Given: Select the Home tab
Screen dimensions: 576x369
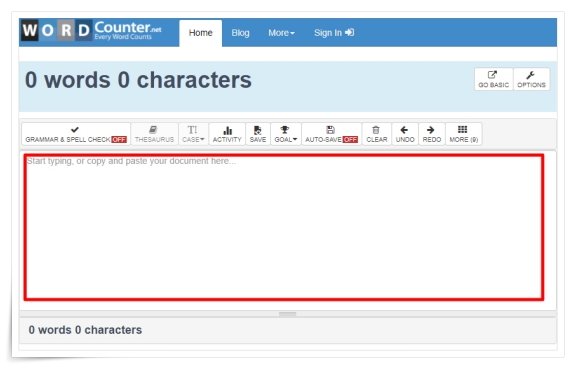Looking at the screenshot, I should 201,33.
